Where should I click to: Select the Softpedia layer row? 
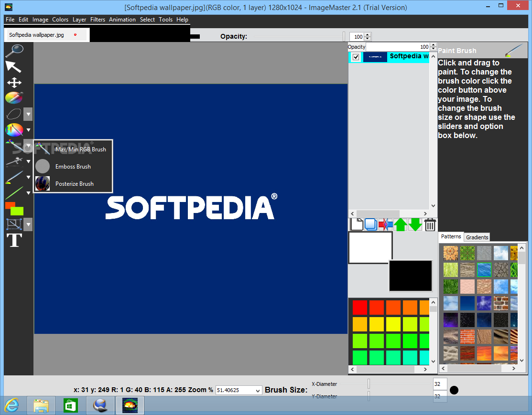389,57
